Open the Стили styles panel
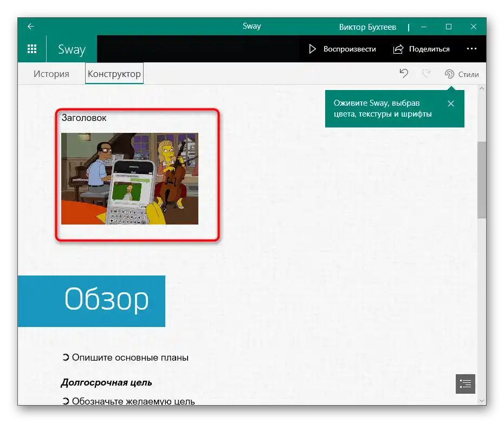This screenshot has width=504, height=423. click(462, 74)
